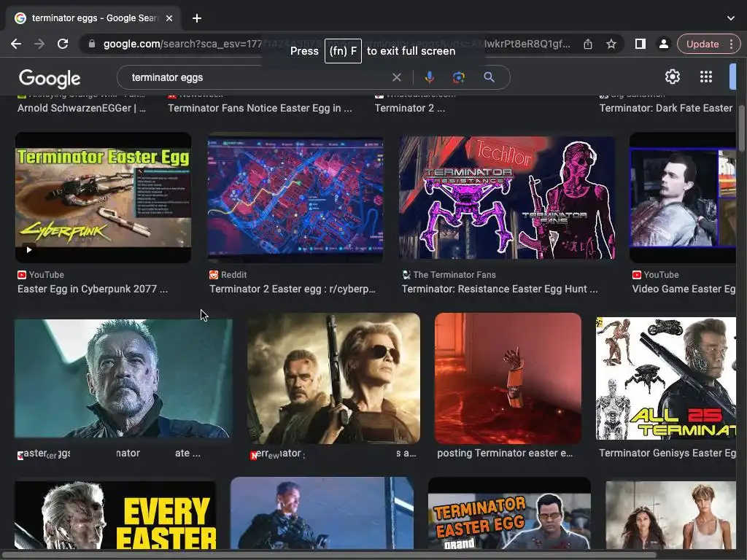Click the vertical page scrollbar

(742, 128)
